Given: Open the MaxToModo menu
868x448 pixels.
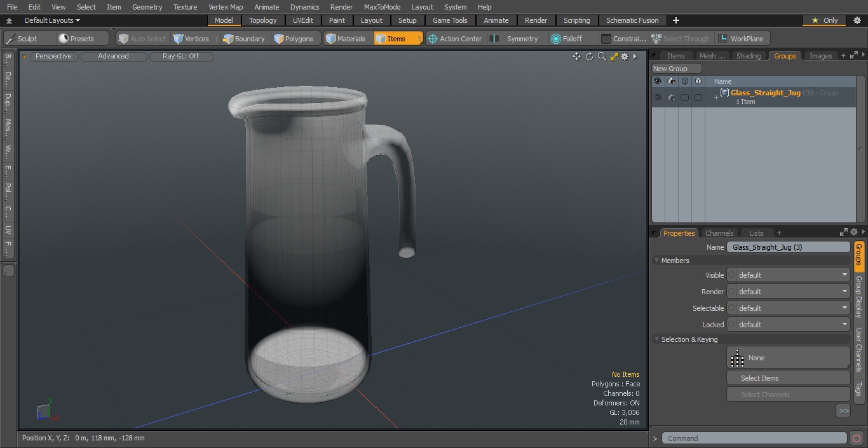Looking at the screenshot, I should pos(382,7).
